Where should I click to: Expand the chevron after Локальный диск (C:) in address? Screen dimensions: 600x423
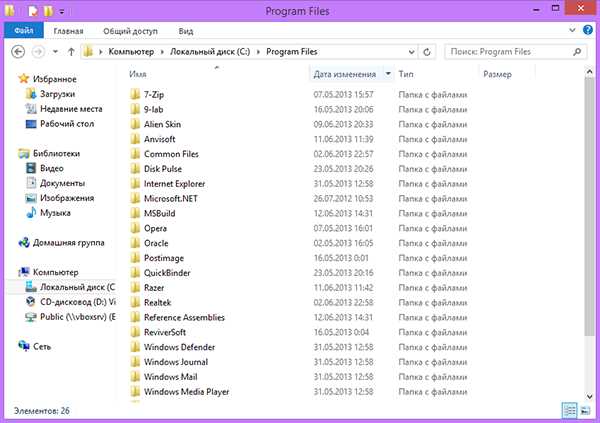click(258, 52)
